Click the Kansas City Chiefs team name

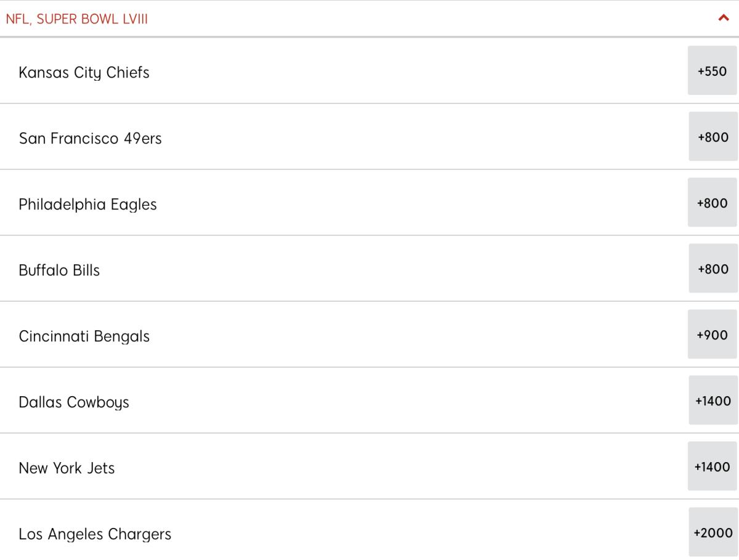click(x=84, y=73)
